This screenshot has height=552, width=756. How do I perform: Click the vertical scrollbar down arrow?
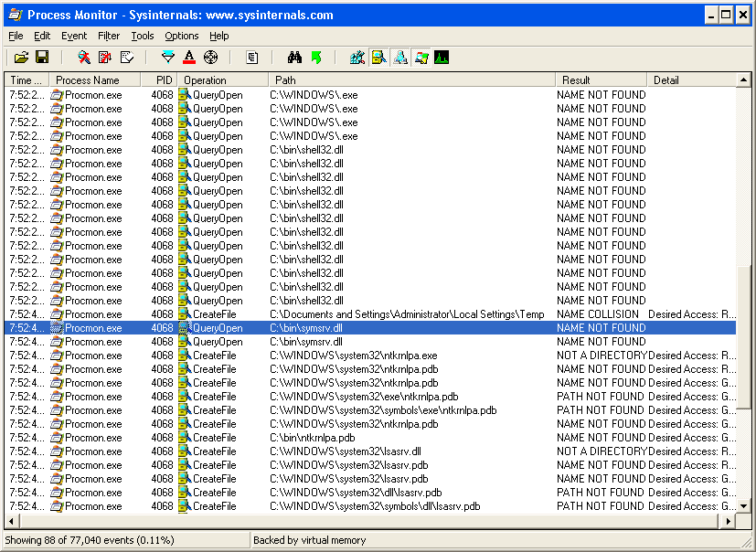click(743, 506)
